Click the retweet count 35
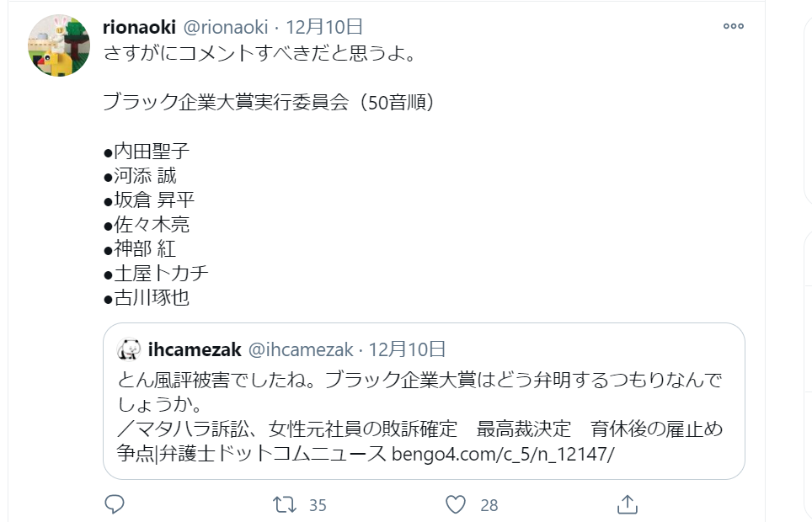 coord(318,505)
